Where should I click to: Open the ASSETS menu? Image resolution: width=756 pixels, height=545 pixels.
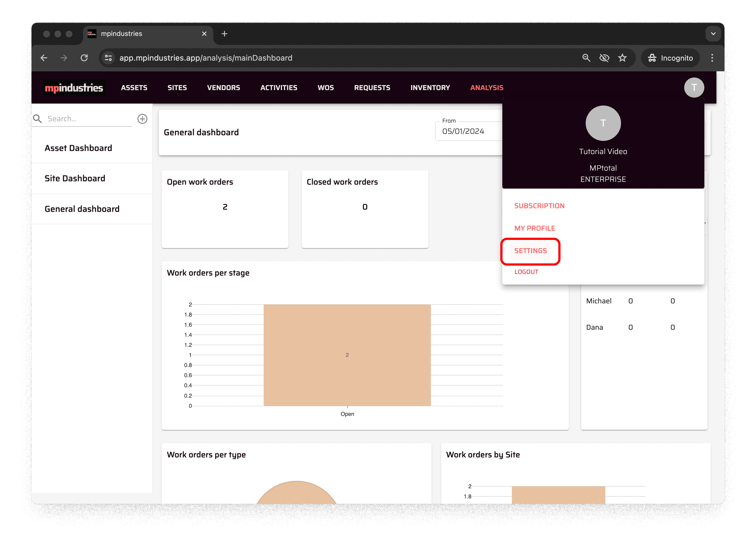[x=134, y=88]
